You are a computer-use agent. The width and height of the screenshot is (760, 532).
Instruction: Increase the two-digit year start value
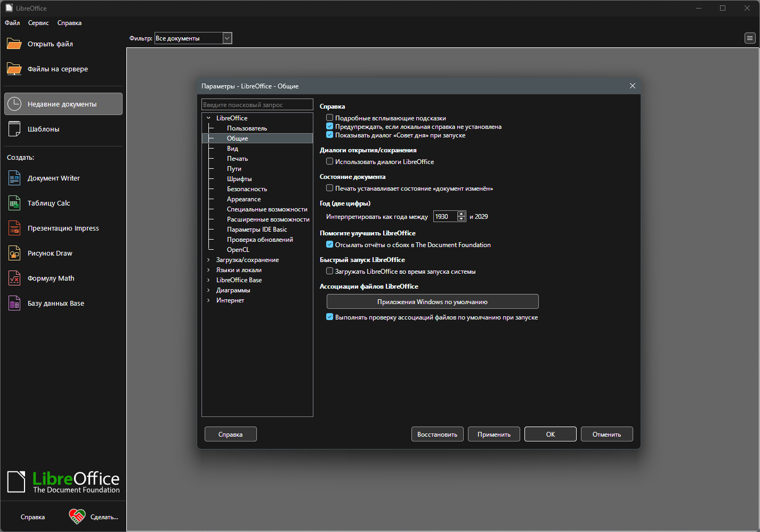point(462,214)
